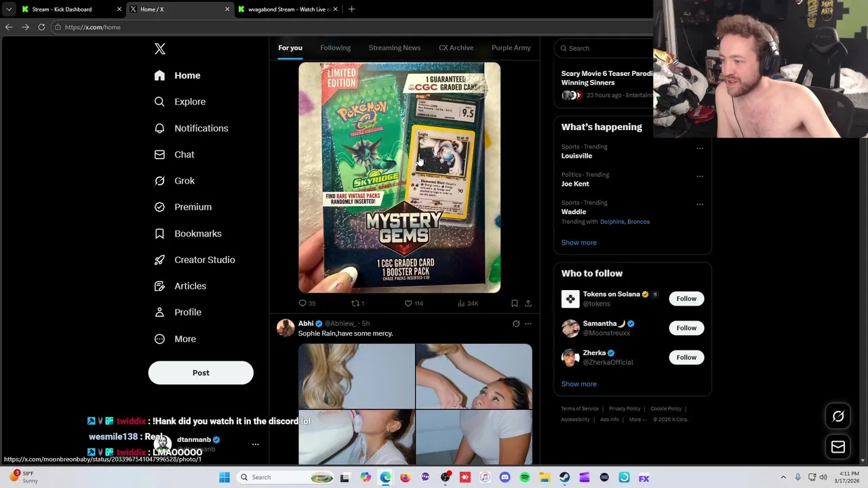Open more options for Louisville trend

pos(700,148)
